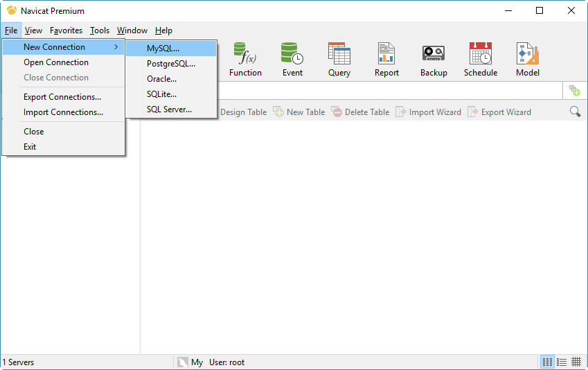Select Close in File menu
The height and width of the screenshot is (370, 588).
[64, 132]
